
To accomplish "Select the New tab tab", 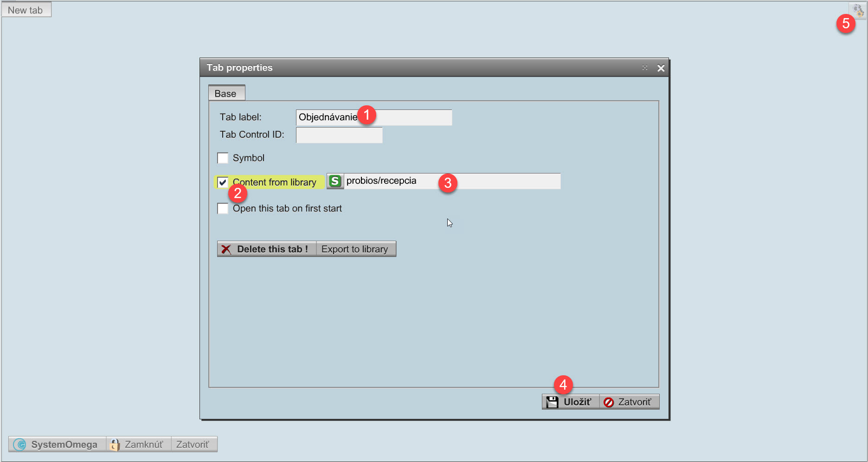I will tap(26, 10).
